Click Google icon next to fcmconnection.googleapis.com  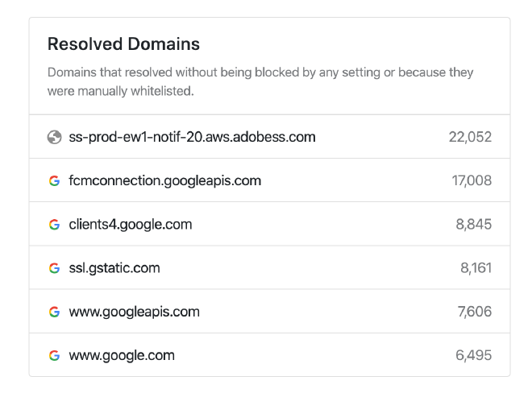[x=54, y=180]
